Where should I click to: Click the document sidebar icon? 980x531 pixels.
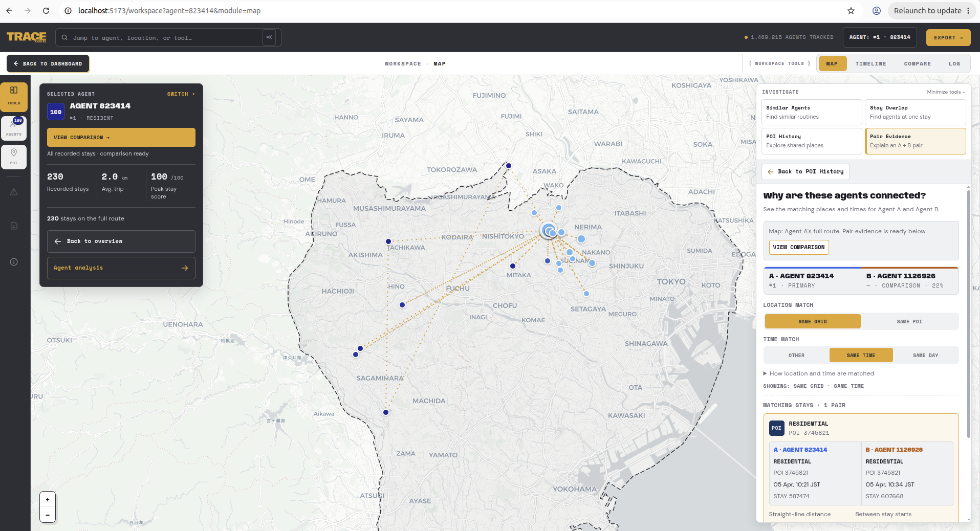[x=14, y=226]
